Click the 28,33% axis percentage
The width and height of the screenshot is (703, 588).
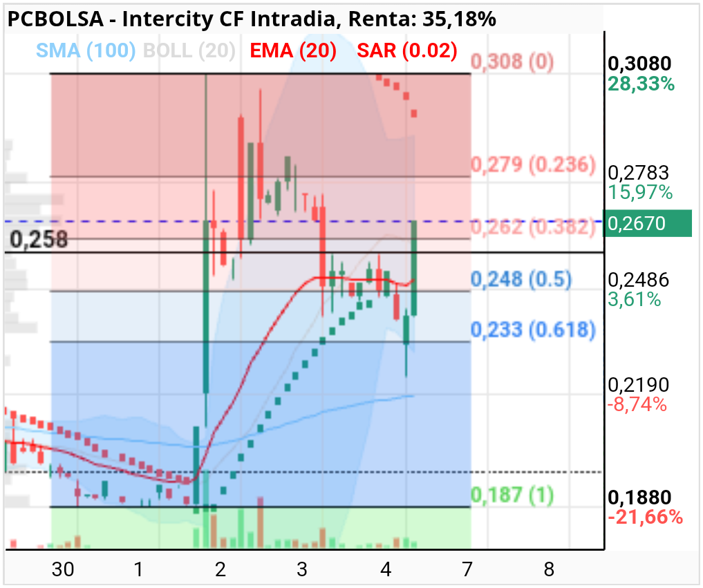coord(641,84)
